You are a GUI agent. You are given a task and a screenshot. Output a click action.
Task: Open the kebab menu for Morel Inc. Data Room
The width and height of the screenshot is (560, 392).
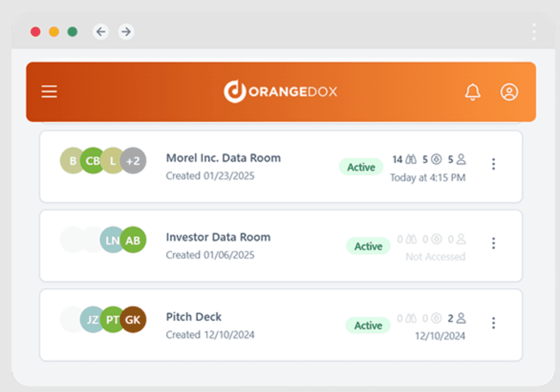click(493, 164)
